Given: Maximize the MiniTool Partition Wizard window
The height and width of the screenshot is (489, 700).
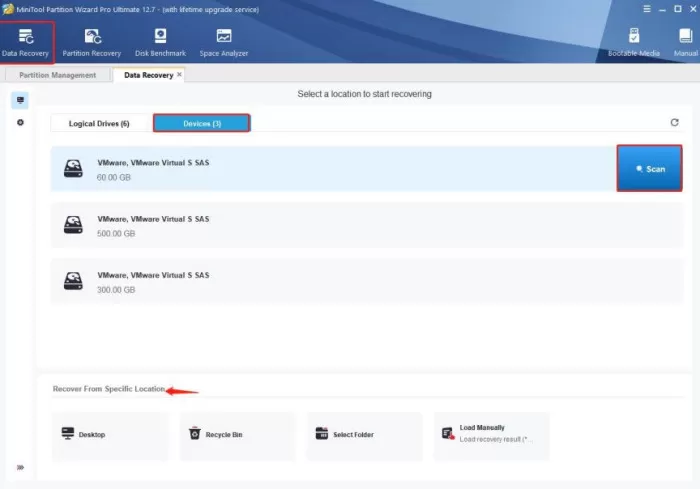Looking at the screenshot, I should [678, 9].
